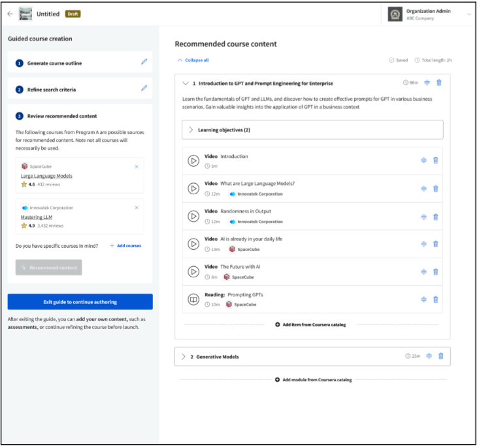479x448 pixels.
Task: Play icon for AI is already in your daily life
Action: click(x=193, y=244)
